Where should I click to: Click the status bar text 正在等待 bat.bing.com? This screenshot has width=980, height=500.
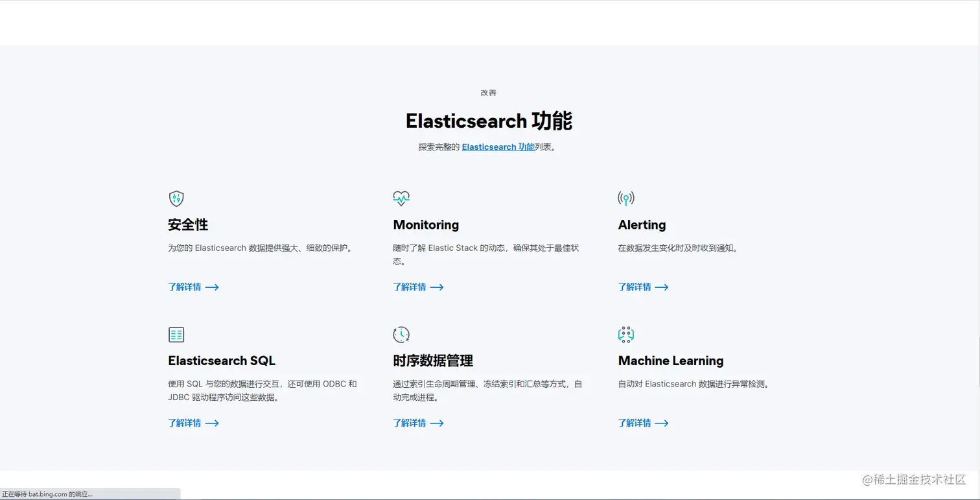[x=47, y=494]
